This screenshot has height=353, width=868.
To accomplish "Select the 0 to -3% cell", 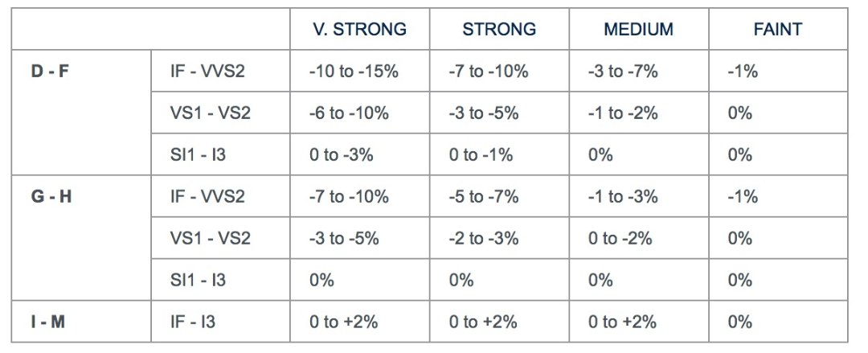I will click(x=341, y=155).
